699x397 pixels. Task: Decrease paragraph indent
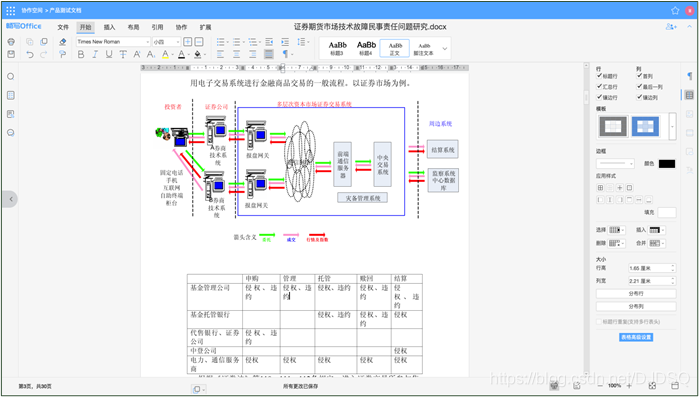coord(269,42)
